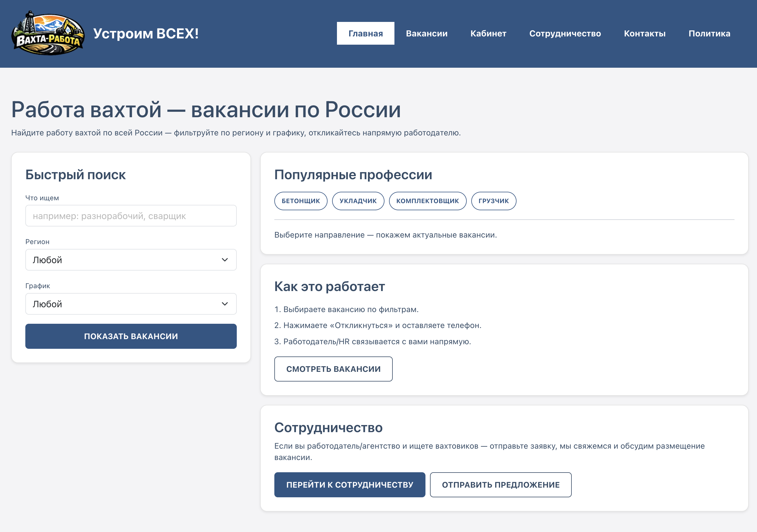Expand the График selector

pos(131,304)
